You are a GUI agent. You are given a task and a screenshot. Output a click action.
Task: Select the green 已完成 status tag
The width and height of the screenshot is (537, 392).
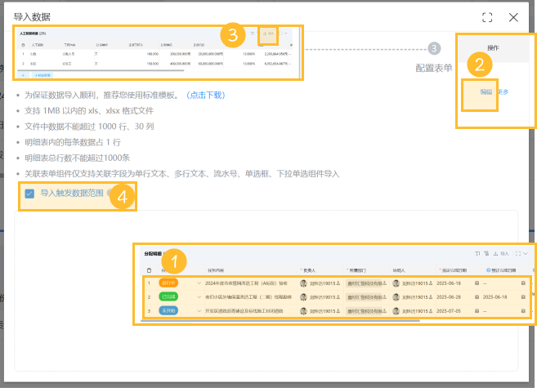pos(168,297)
